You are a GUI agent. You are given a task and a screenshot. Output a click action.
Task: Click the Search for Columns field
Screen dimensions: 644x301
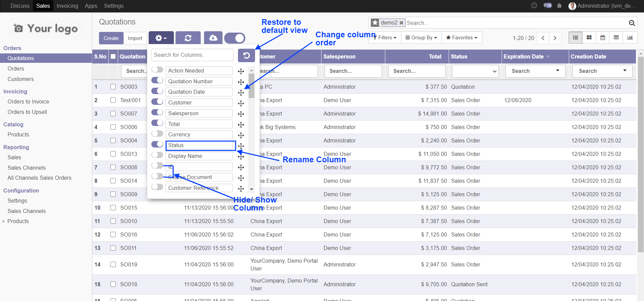[x=192, y=55]
